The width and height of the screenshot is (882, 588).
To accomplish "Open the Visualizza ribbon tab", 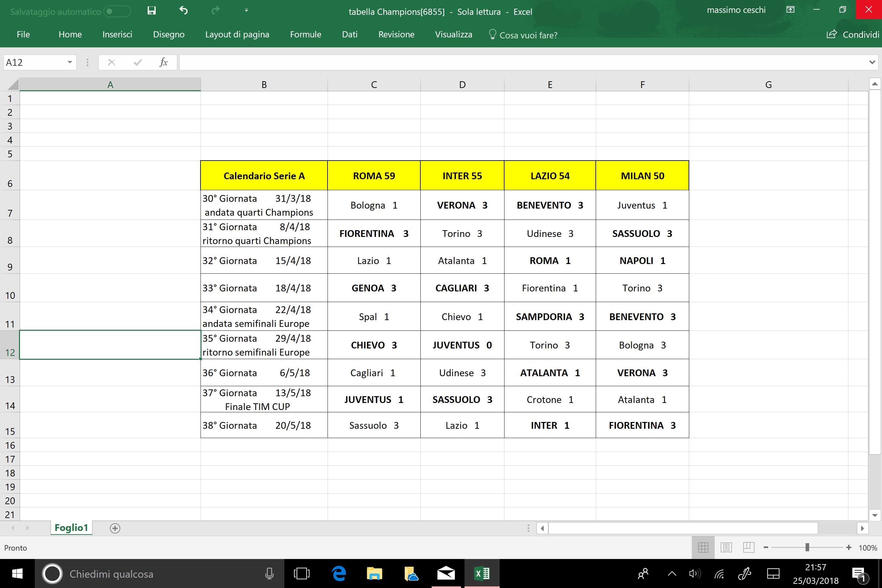I will pos(453,34).
